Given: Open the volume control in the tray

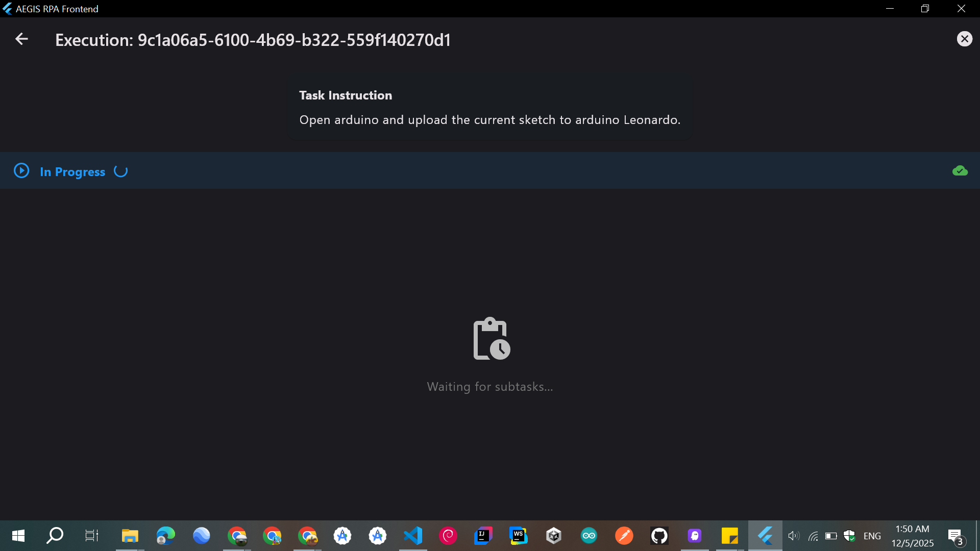Looking at the screenshot, I should coord(793,536).
